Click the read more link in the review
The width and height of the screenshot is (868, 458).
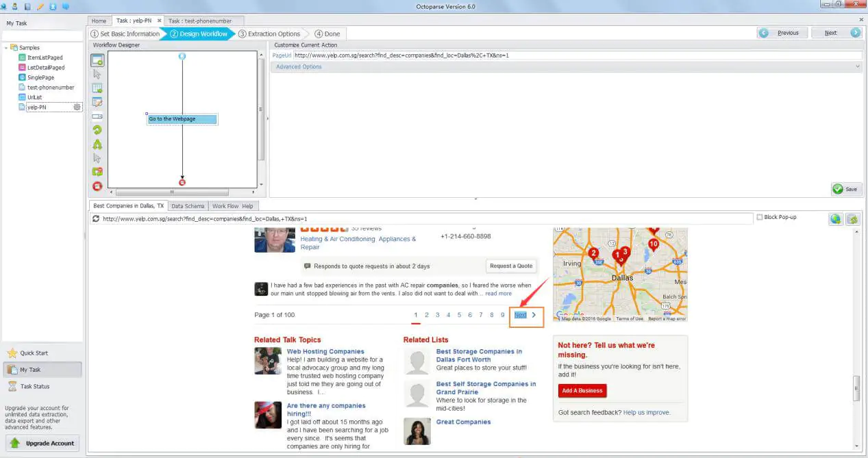(499, 294)
